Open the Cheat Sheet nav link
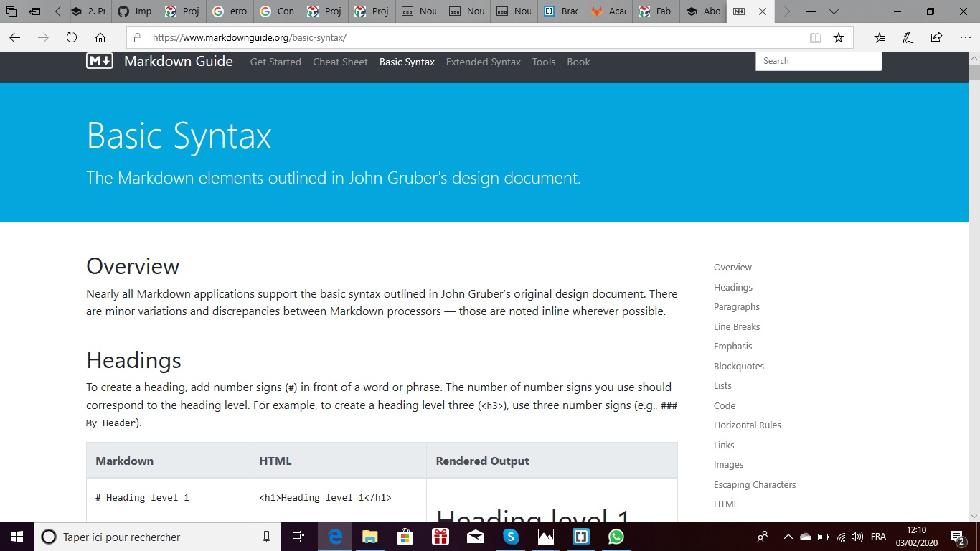The width and height of the screenshot is (980, 551). (340, 62)
